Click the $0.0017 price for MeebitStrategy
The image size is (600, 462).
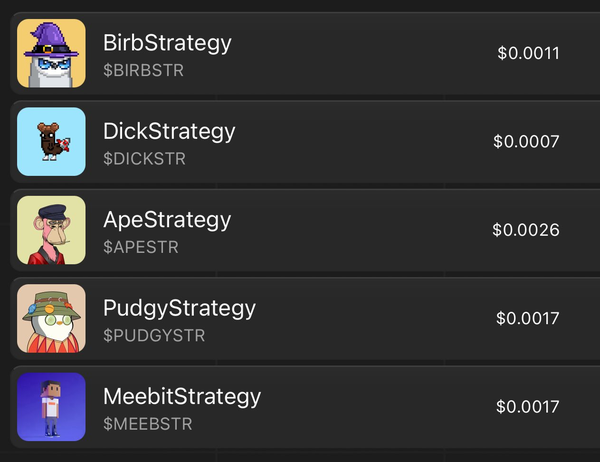[527, 407]
